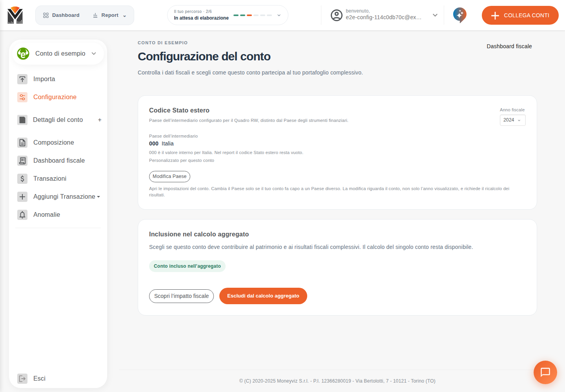Open Composizione in sidebar
The height and width of the screenshot is (392, 565).
coord(53,143)
